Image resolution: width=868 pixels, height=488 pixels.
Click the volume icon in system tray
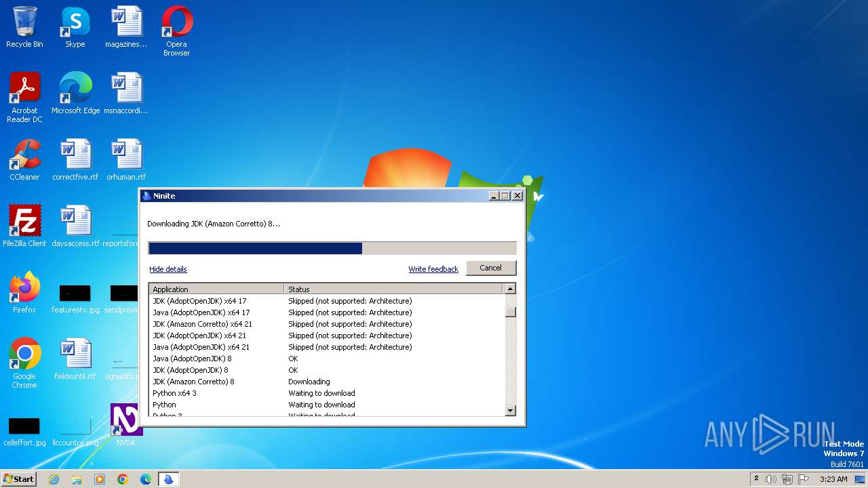pos(771,479)
